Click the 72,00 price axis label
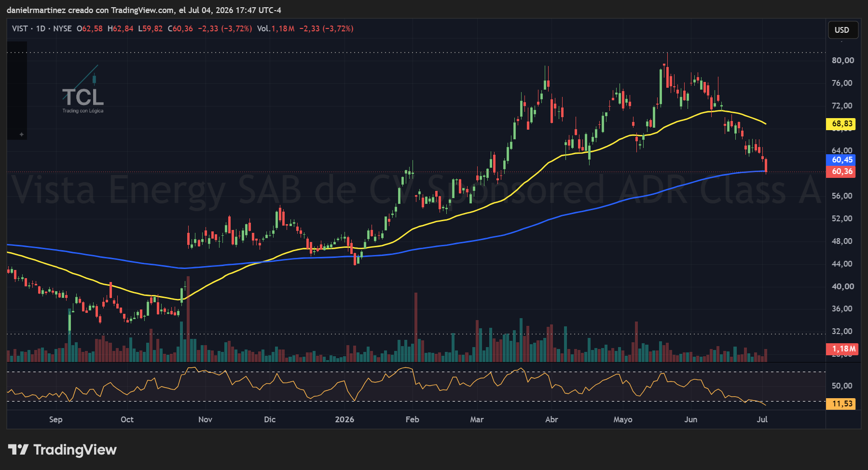The height and width of the screenshot is (470, 868). tap(842, 106)
